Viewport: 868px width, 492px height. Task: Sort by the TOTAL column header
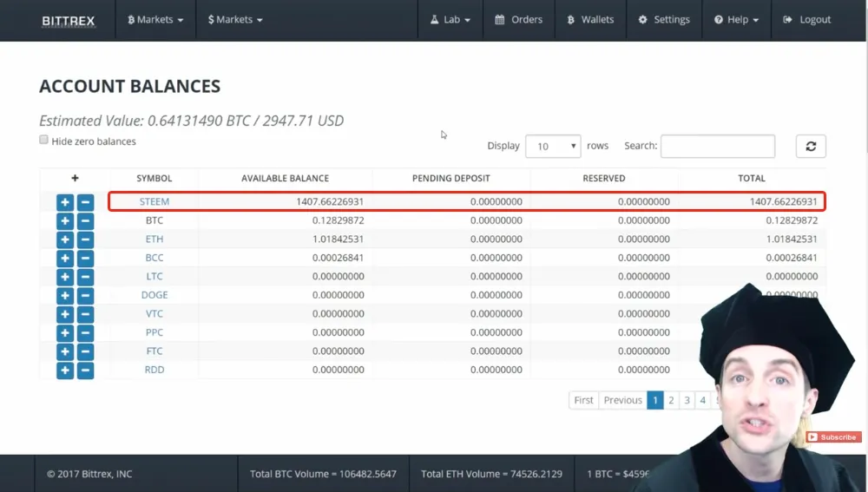pos(752,178)
